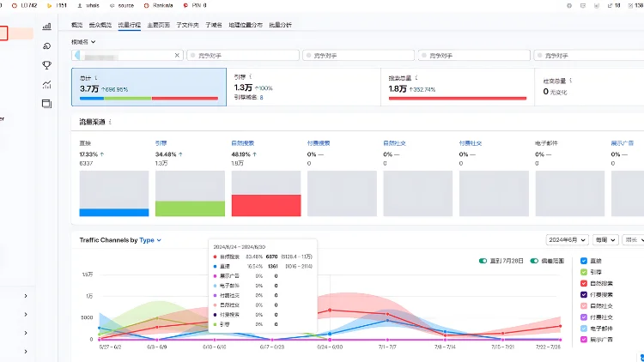Switch to the 概览 tab
Image resolution: width=644 pixels, height=362 pixels.
(x=76, y=25)
